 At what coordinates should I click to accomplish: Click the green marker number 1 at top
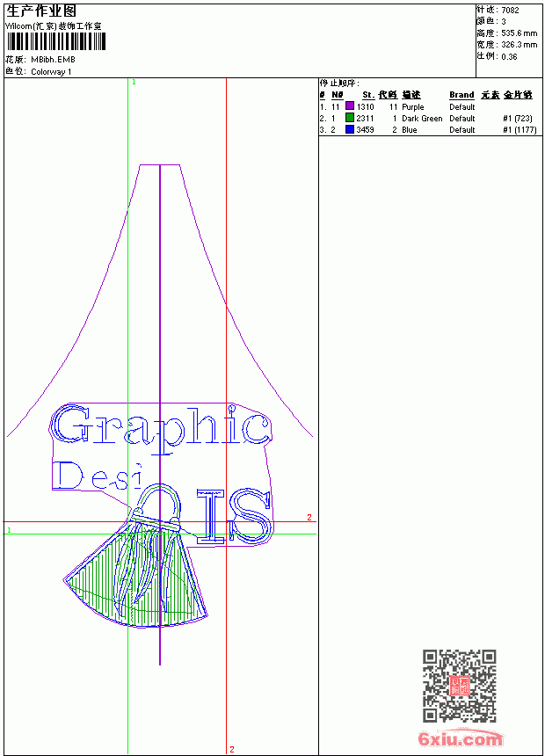pos(134,83)
